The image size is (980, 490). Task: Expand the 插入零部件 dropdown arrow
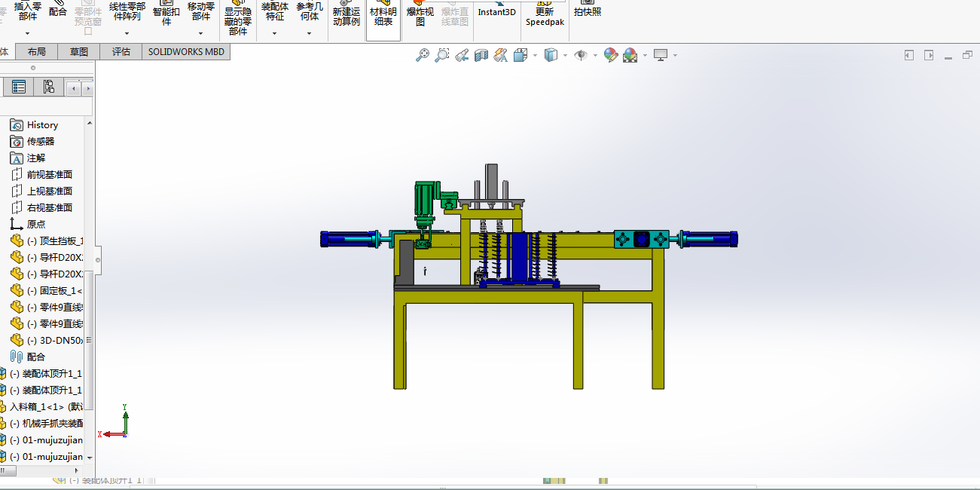28,33
